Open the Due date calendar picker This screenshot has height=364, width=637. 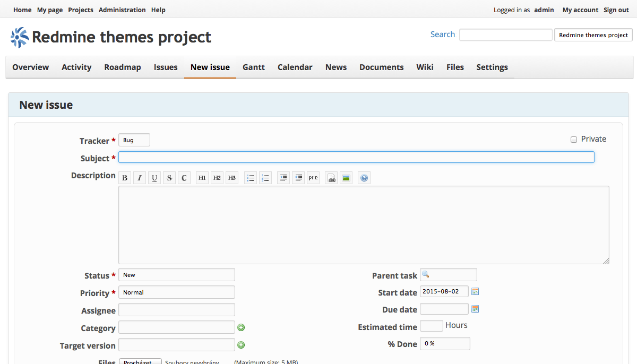(x=476, y=309)
